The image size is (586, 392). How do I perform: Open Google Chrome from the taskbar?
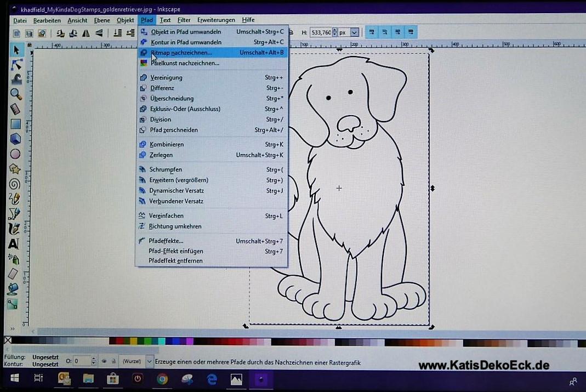162,379
